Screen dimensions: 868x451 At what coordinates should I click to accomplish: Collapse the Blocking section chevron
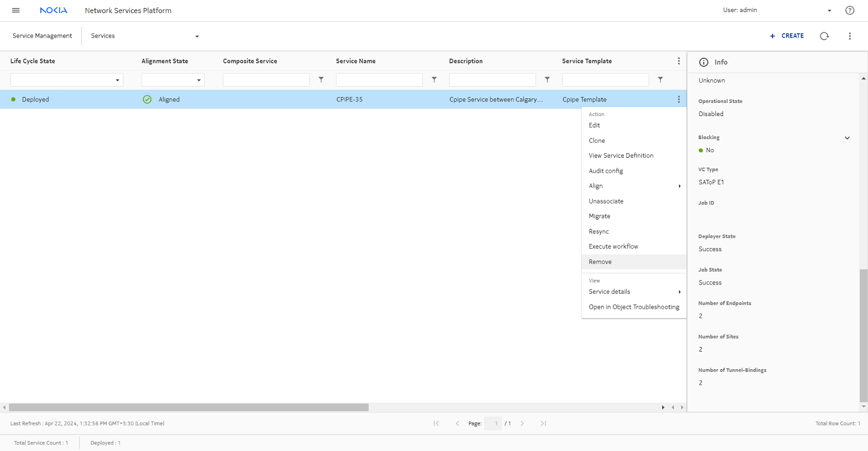click(847, 138)
